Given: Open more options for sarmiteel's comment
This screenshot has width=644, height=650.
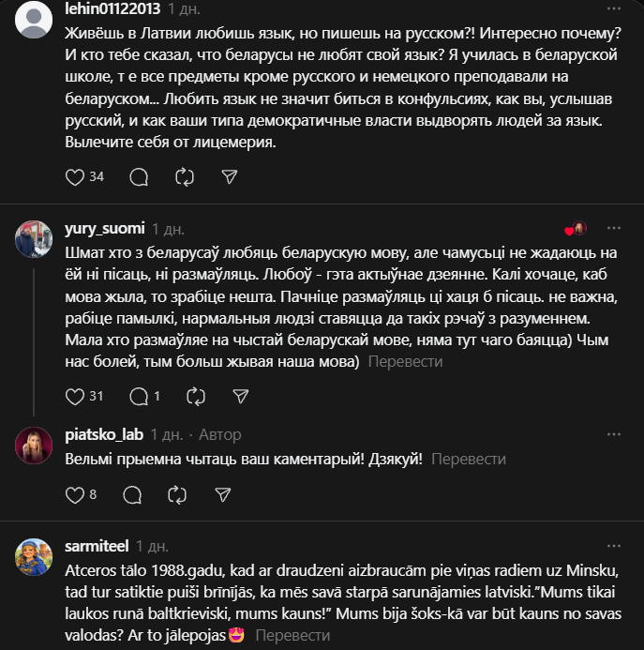Looking at the screenshot, I should [x=613, y=545].
